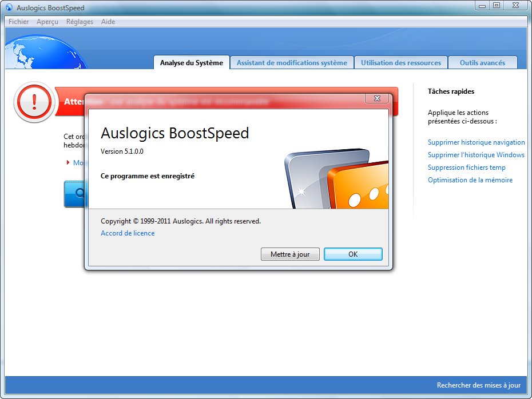
Task: Open the Outils avancés tab
Action: point(482,63)
